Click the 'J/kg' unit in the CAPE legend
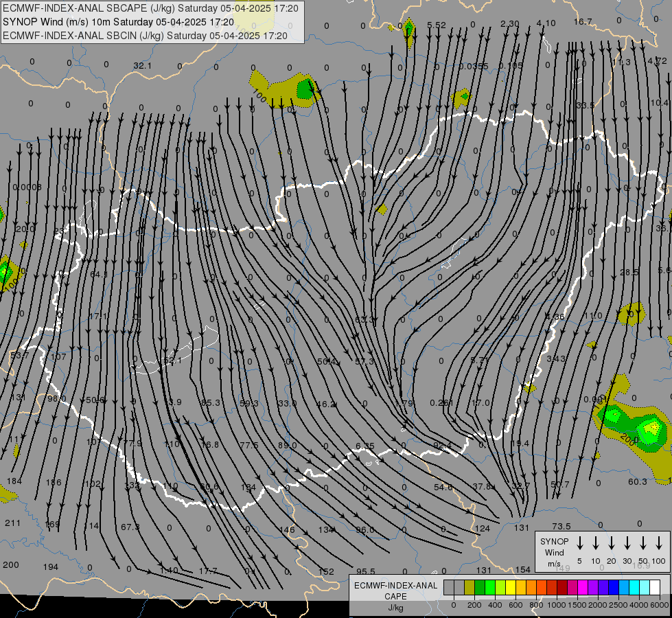672x618 pixels. (x=395, y=608)
